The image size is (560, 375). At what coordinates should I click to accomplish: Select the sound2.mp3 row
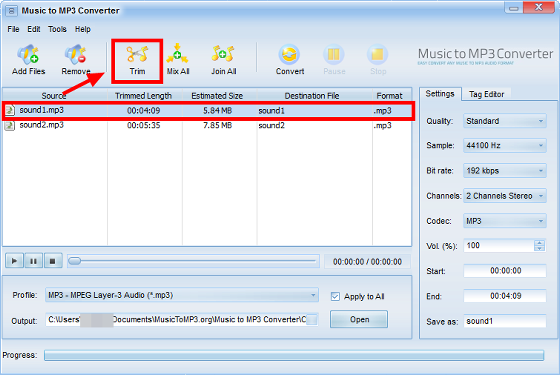click(x=207, y=125)
